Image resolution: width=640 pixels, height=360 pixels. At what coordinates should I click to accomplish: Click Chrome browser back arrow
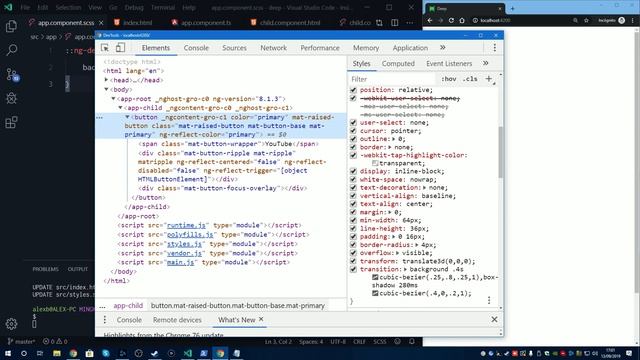[430, 20]
